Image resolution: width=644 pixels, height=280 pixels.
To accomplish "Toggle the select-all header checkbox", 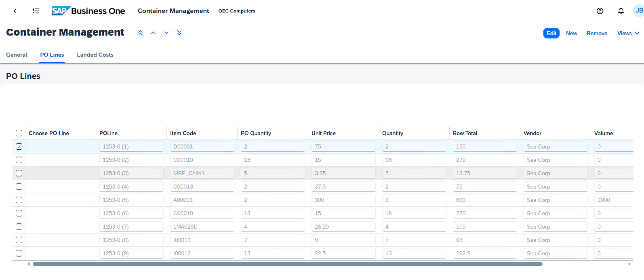I will (19, 133).
